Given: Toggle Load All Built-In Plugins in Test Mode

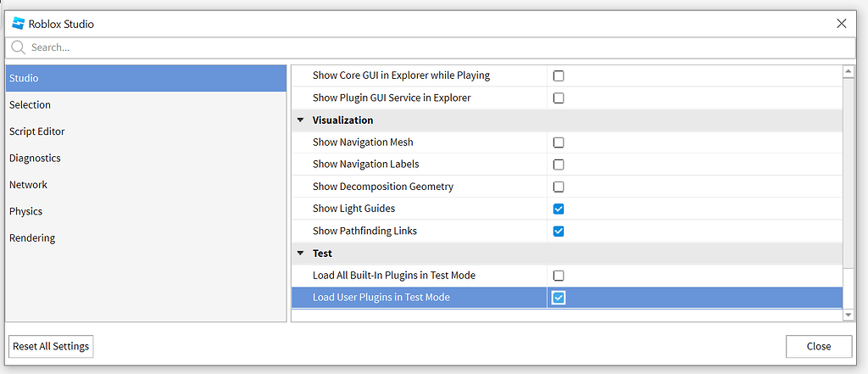Looking at the screenshot, I should [x=559, y=276].
